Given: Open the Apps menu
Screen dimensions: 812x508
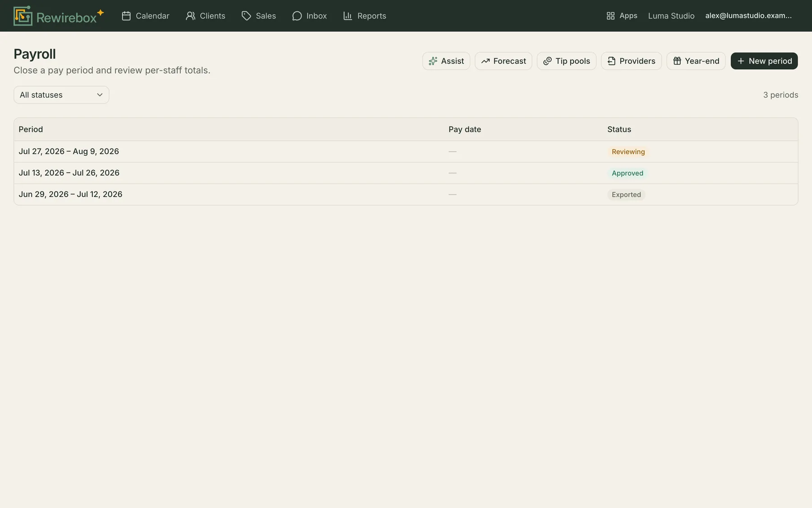Looking at the screenshot, I should pyautogui.click(x=622, y=16).
